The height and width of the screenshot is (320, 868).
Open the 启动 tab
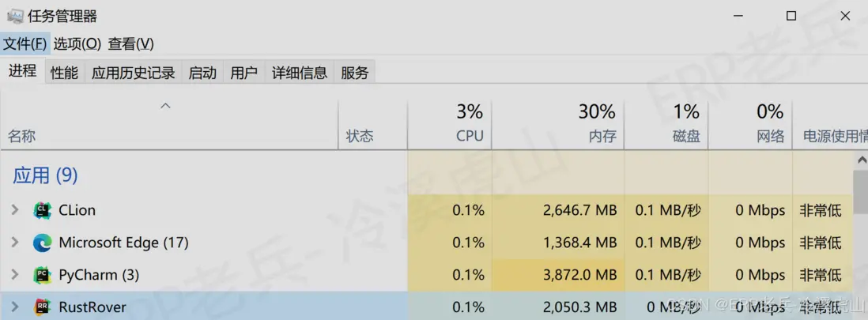(202, 73)
